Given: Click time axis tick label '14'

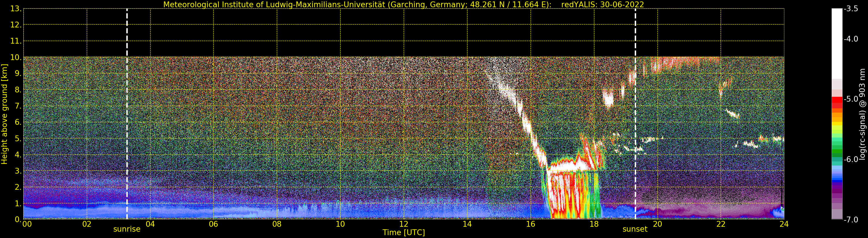Looking at the screenshot, I should 467,224.
